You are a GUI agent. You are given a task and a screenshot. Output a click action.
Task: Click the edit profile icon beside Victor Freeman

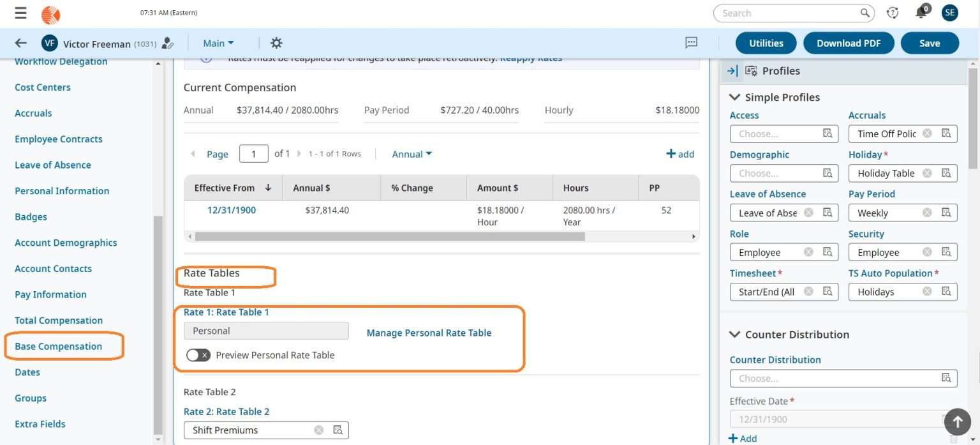167,42
